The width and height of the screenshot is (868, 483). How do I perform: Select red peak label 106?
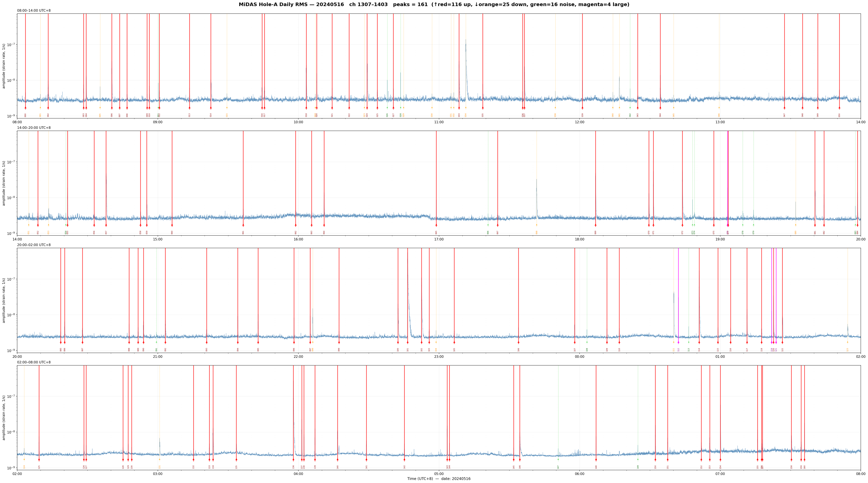pos(519,350)
